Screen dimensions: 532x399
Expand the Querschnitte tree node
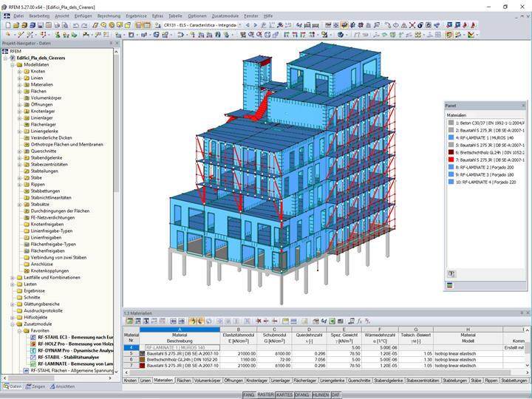(19, 151)
